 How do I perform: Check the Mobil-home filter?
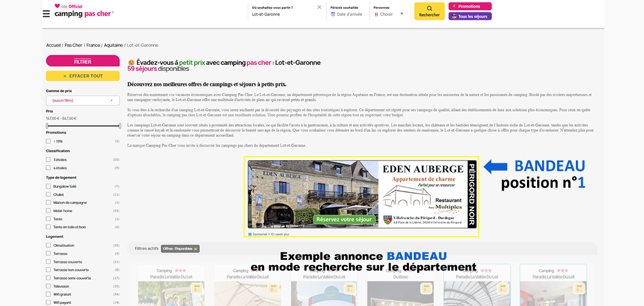pos(48,211)
